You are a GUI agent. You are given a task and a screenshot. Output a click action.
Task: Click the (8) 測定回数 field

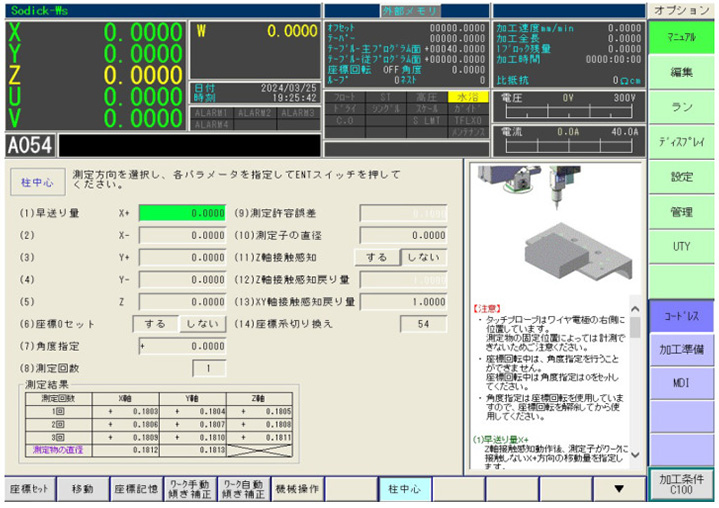[209, 369]
